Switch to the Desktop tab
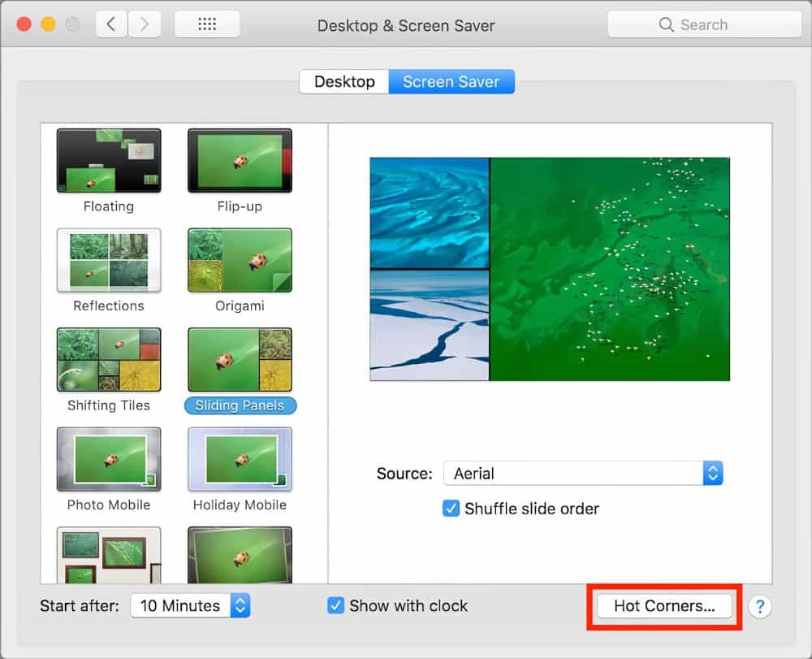This screenshot has width=812, height=659. tap(344, 82)
